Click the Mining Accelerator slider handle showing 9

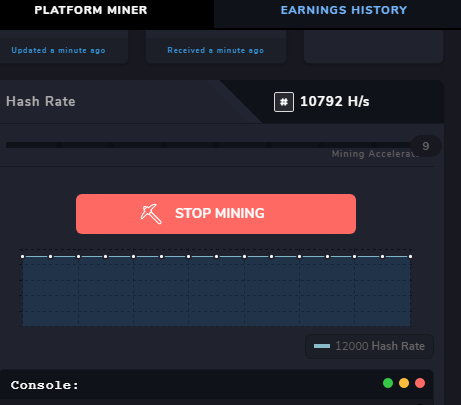coord(426,146)
